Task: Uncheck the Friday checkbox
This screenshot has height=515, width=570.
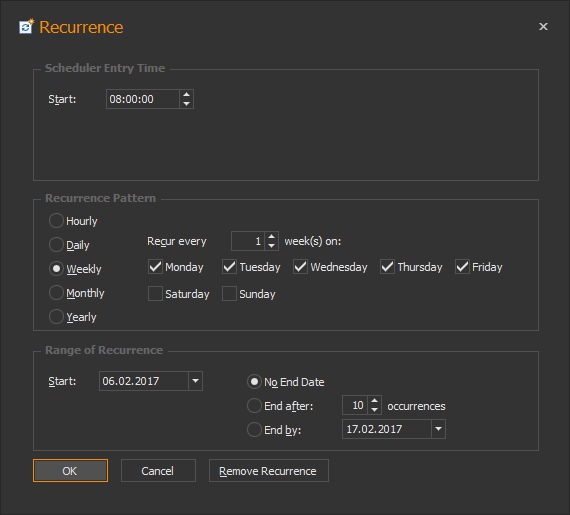Action: pyautogui.click(x=462, y=267)
